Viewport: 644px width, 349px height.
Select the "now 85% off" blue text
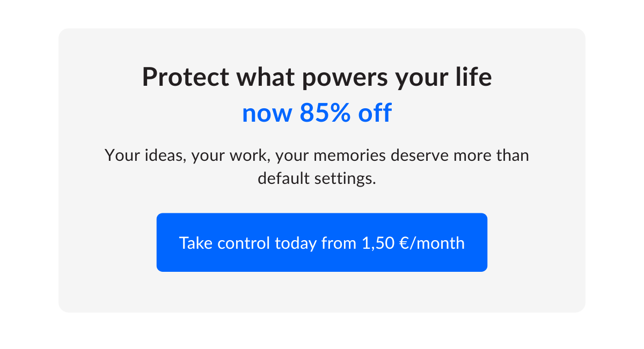(317, 113)
